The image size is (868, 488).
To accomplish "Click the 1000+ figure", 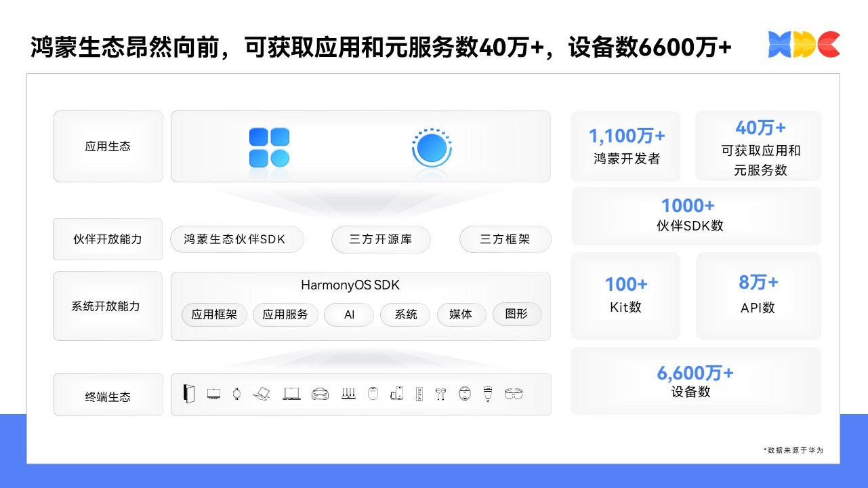I will pos(688,205).
